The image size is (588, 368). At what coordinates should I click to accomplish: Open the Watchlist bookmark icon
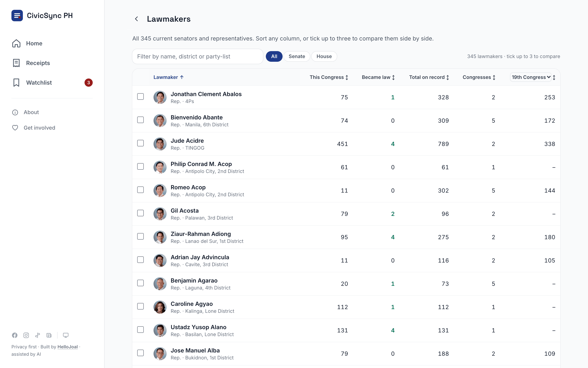pos(16,83)
